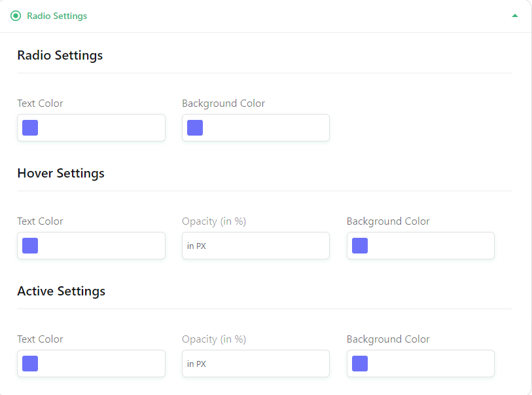Click inside Active Settings Background Color field
The height and width of the screenshot is (395, 532).
click(421, 364)
